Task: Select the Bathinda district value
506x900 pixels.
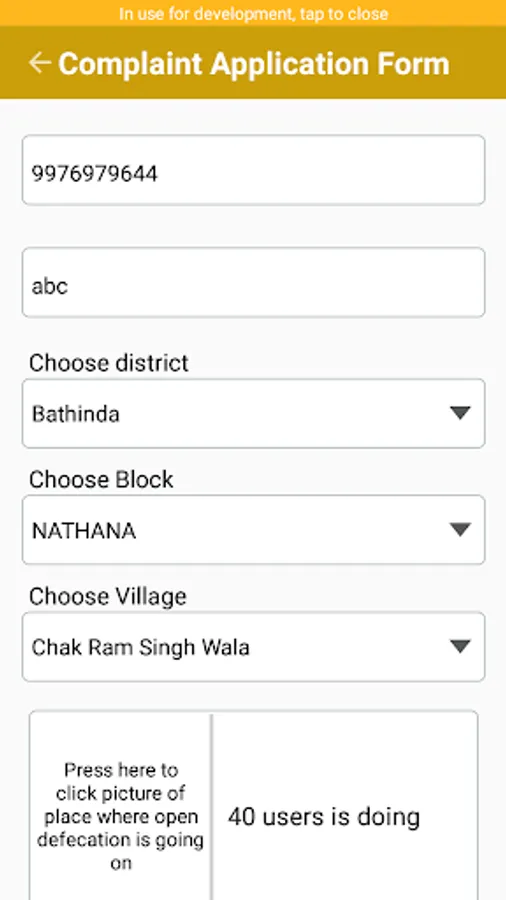Action: 76,414
